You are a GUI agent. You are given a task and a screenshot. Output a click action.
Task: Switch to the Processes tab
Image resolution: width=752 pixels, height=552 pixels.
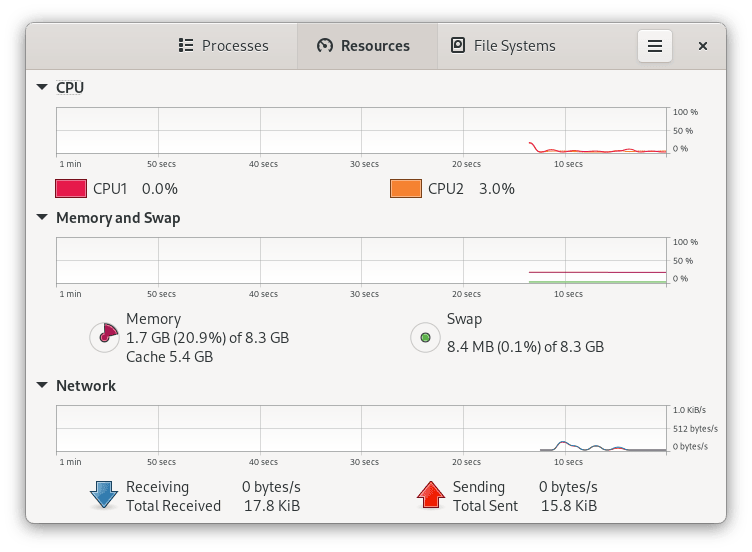(224, 46)
